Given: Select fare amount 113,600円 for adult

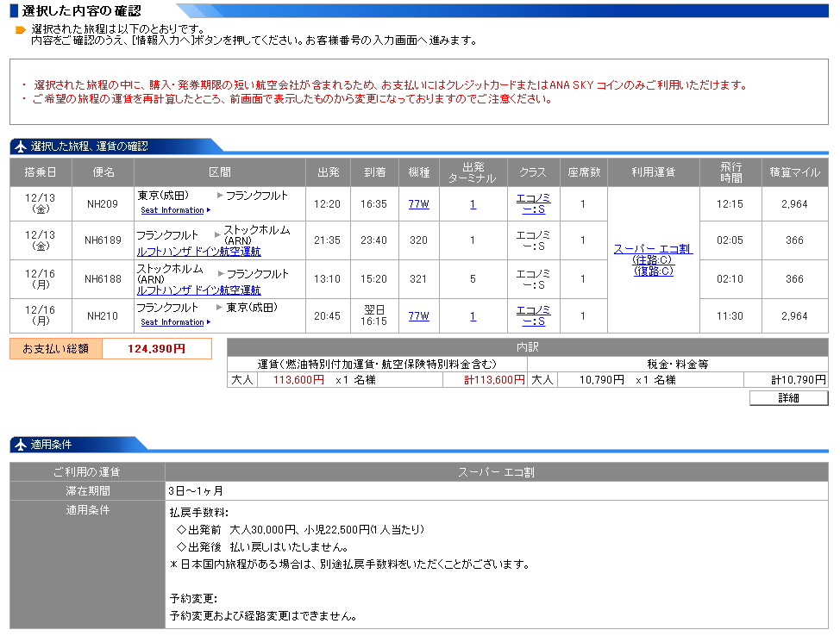Looking at the screenshot, I should [298, 380].
